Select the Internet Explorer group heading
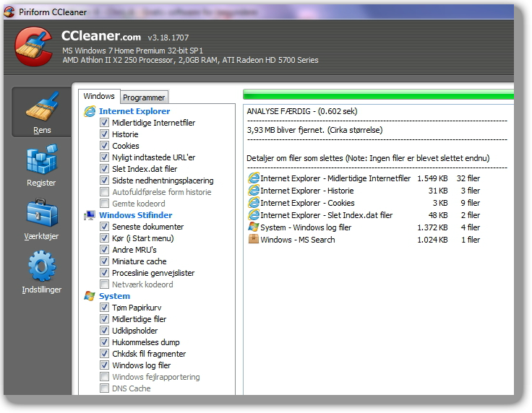This screenshot has height=413, width=532. click(x=134, y=111)
